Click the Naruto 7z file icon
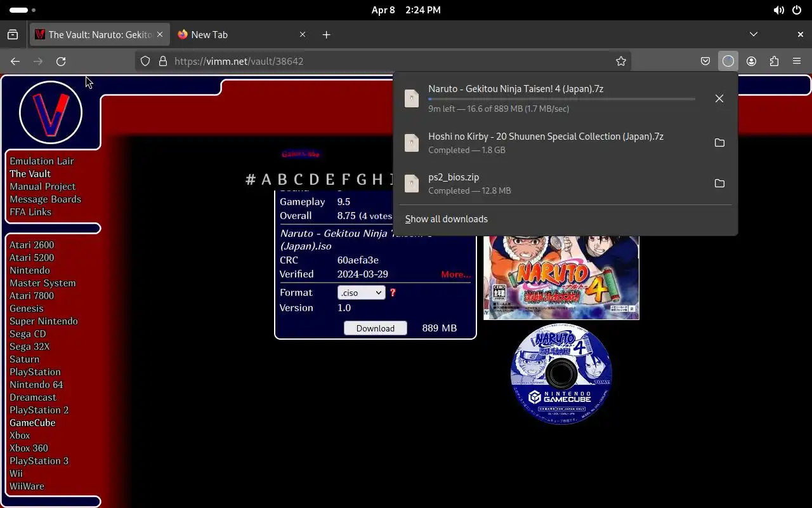The height and width of the screenshot is (508, 812). click(x=412, y=98)
